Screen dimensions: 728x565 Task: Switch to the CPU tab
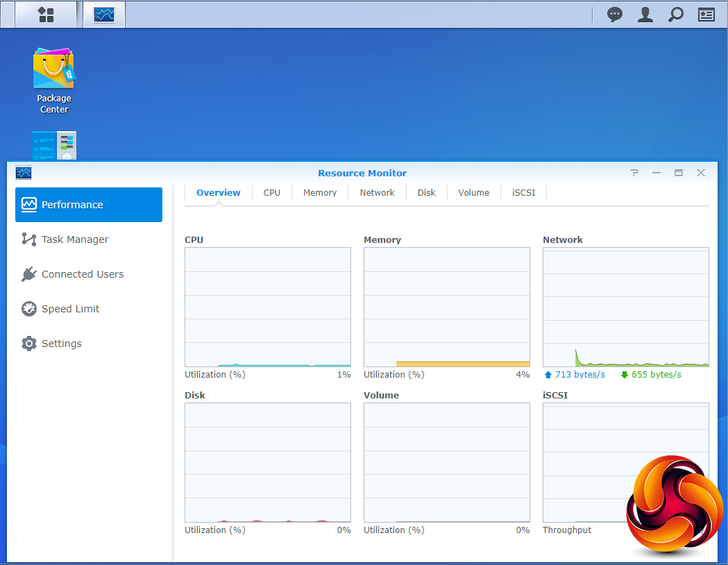pos(271,193)
